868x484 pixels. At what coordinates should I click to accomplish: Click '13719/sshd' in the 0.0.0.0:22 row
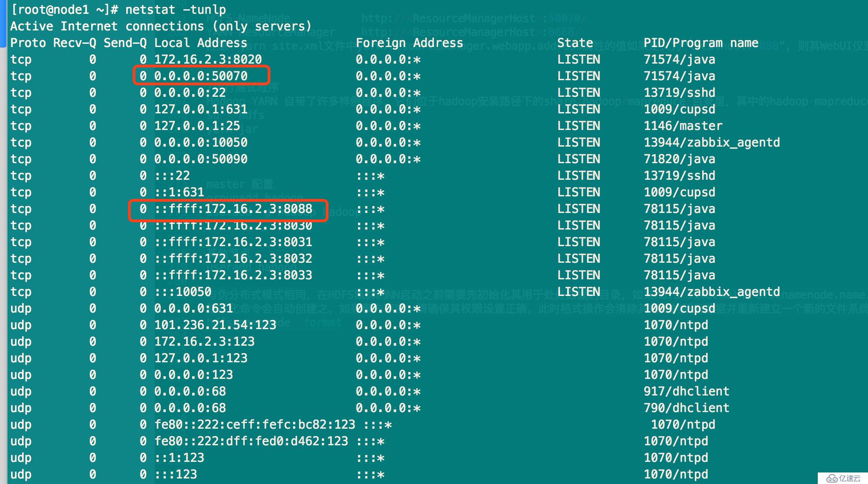[x=680, y=93]
